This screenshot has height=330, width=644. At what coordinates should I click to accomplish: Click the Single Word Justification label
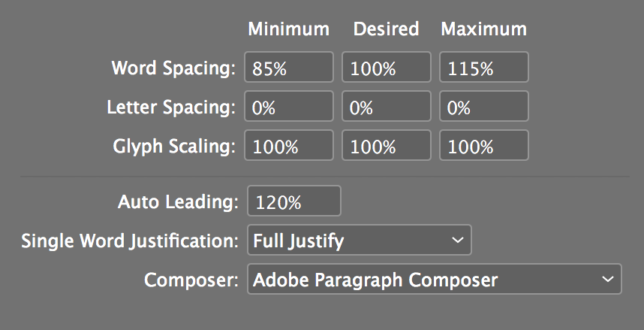pyautogui.click(x=129, y=241)
